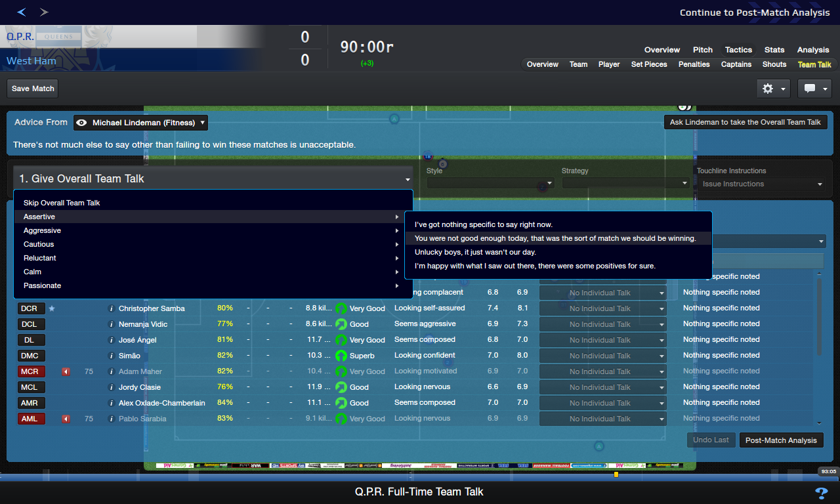
Task: Click the Save Match button
Action: 33,89
